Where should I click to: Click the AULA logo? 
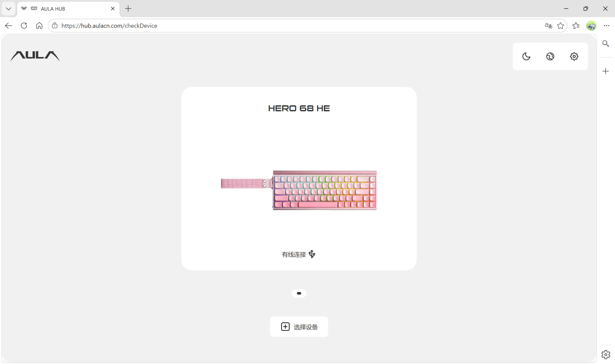click(x=35, y=56)
